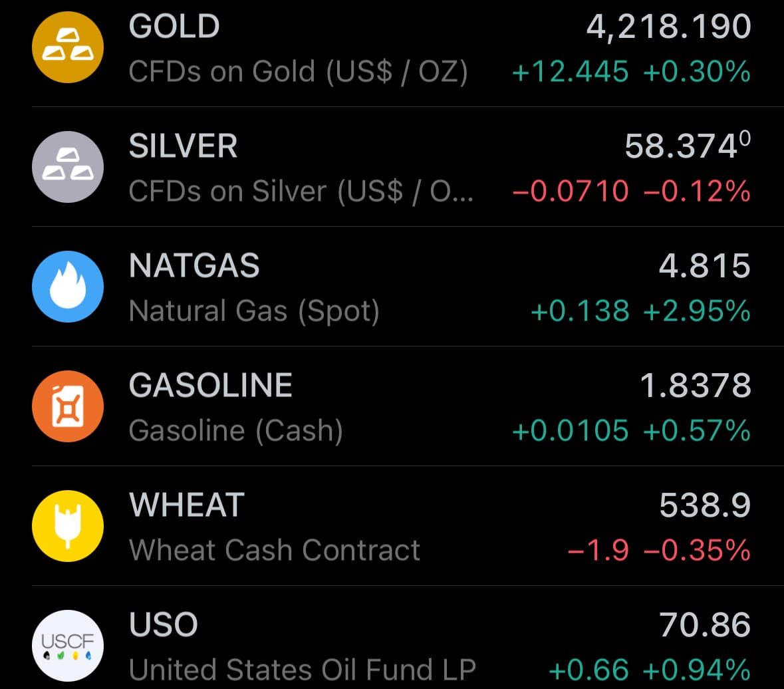Screen dimensions: 784x689
Task: Tap the SILVER bars icon
Action: pyautogui.click(x=68, y=167)
